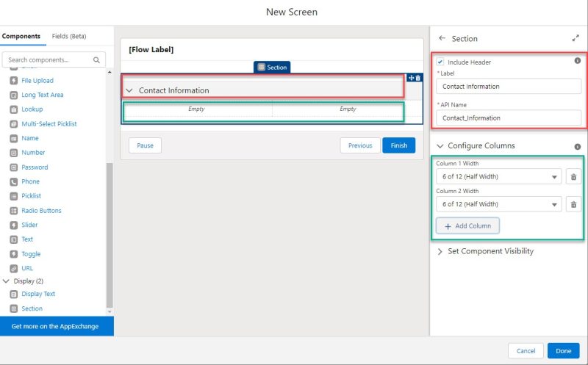The height and width of the screenshot is (365, 588).
Task: Click the info icon next to Include Header
Action: [x=577, y=61]
